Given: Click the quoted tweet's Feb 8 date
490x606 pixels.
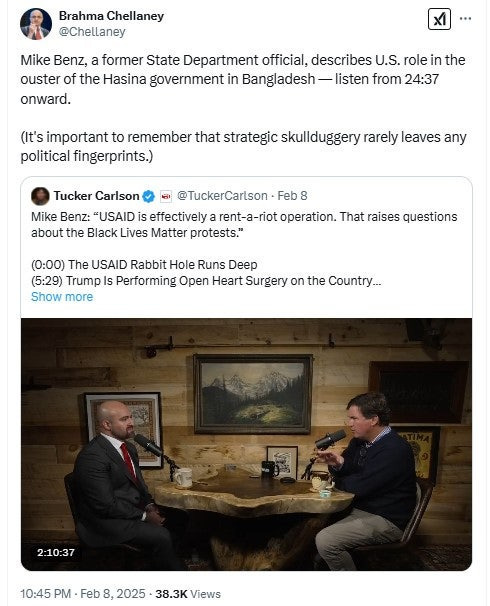Looking at the screenshot, I should click(292, 196).
